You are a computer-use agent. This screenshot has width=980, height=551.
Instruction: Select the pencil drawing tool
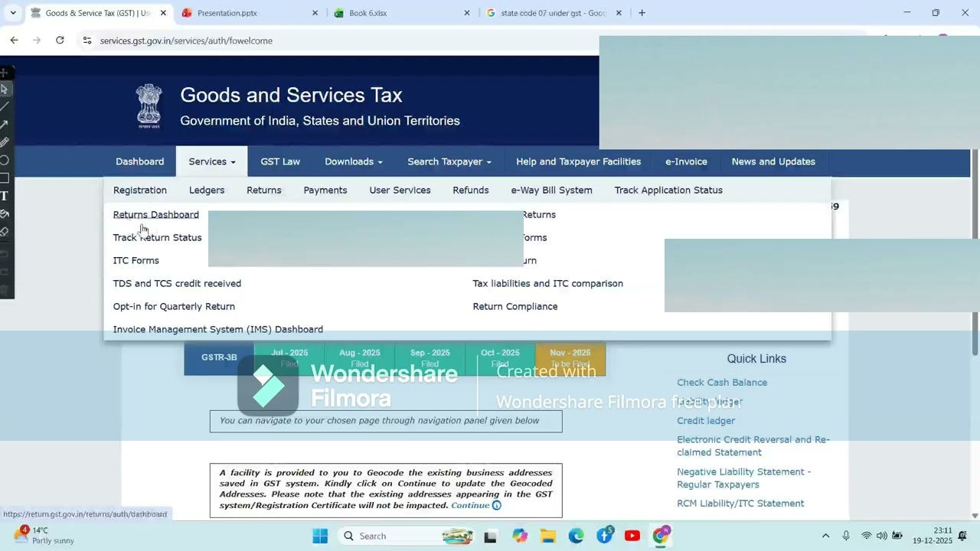click(5, 142)
